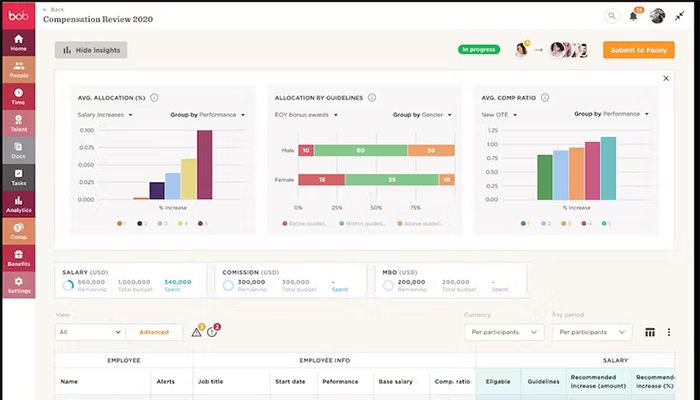Open the View All dropdown

click(90, 332)
